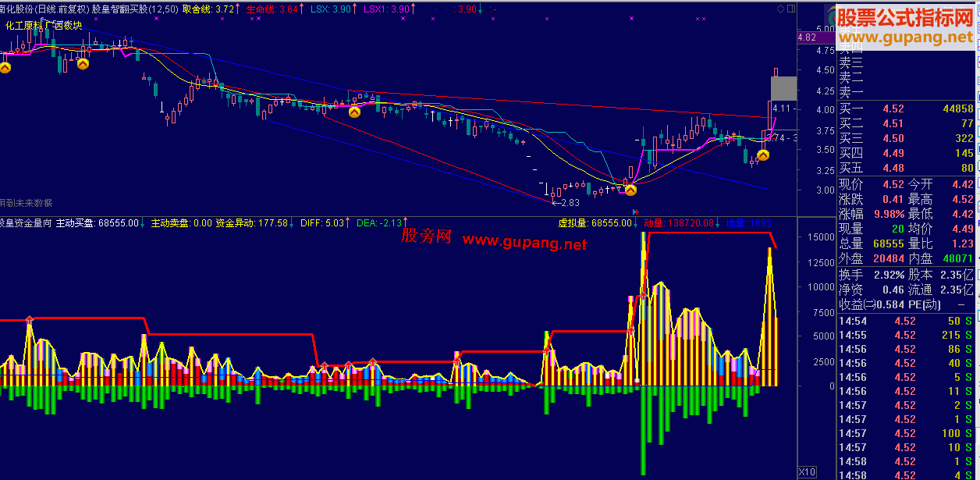
Task: Click the 股旁网 www.gupang.net link on indicator pane
Action: tap(494, 238)
